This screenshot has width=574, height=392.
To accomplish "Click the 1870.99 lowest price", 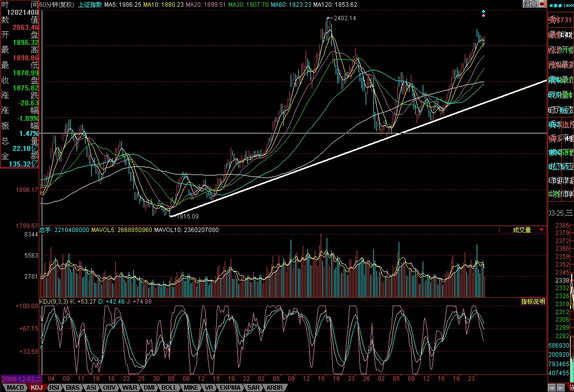I will click(x=26, y=73).
